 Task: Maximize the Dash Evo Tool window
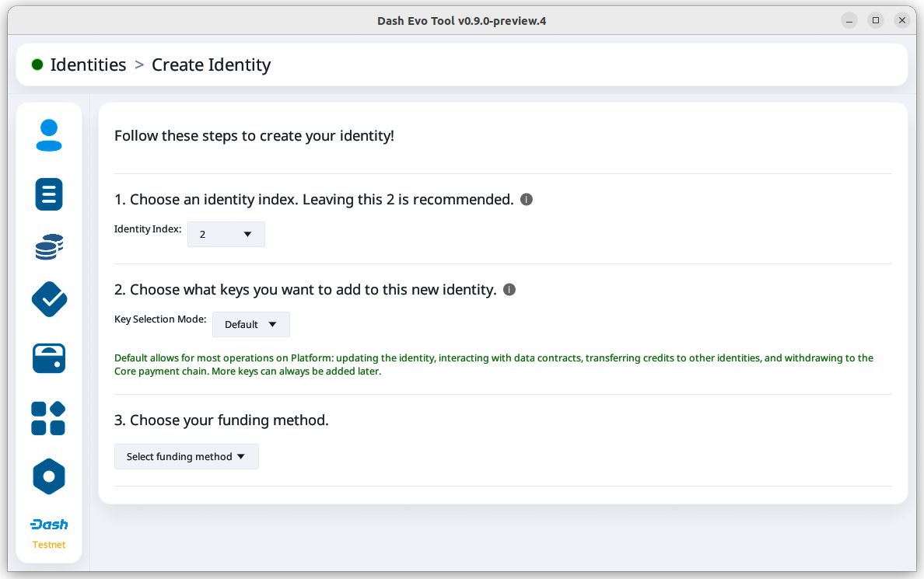click(876, 21)
